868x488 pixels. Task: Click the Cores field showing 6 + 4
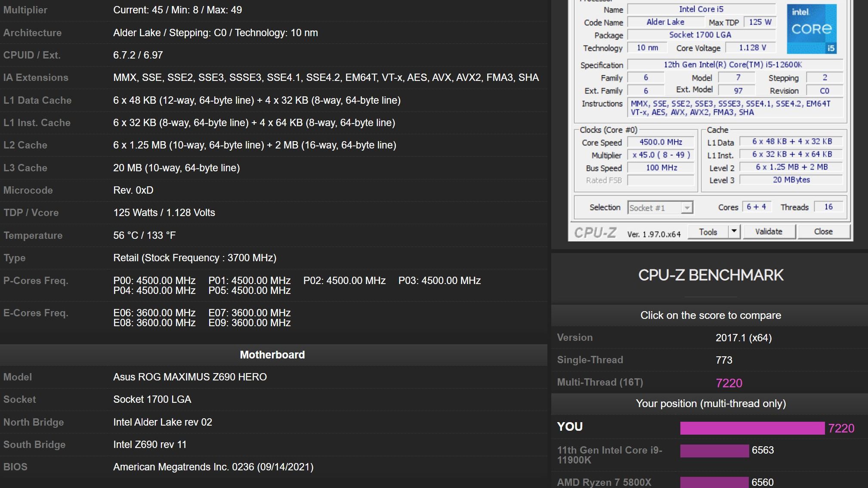point(756,207)
